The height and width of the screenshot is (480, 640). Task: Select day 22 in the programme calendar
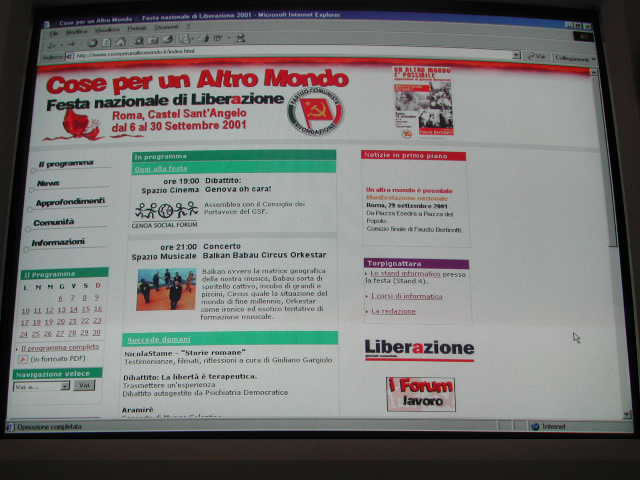click(85, 321)
